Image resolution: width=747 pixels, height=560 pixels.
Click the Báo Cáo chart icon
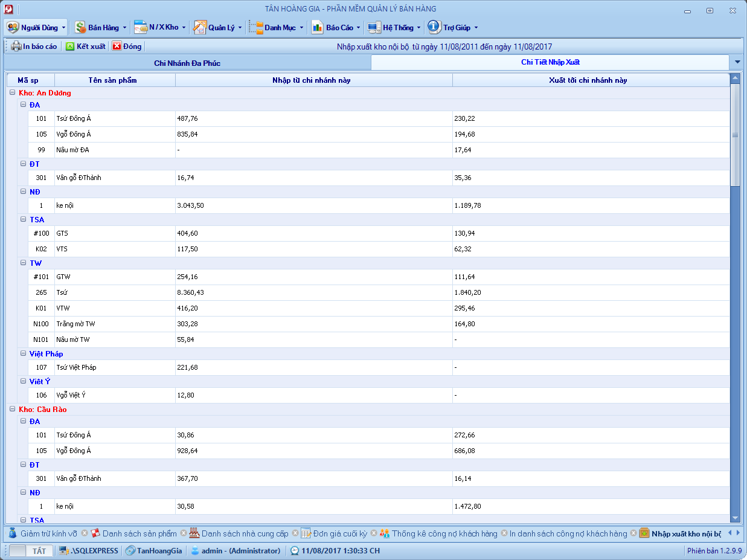[x=318, y=27]
